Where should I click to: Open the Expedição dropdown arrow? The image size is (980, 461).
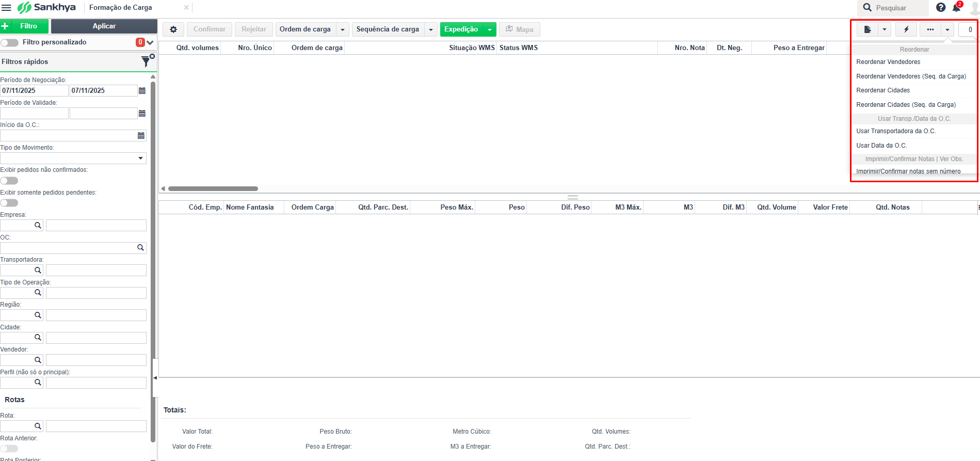click(x=490, y=29)
